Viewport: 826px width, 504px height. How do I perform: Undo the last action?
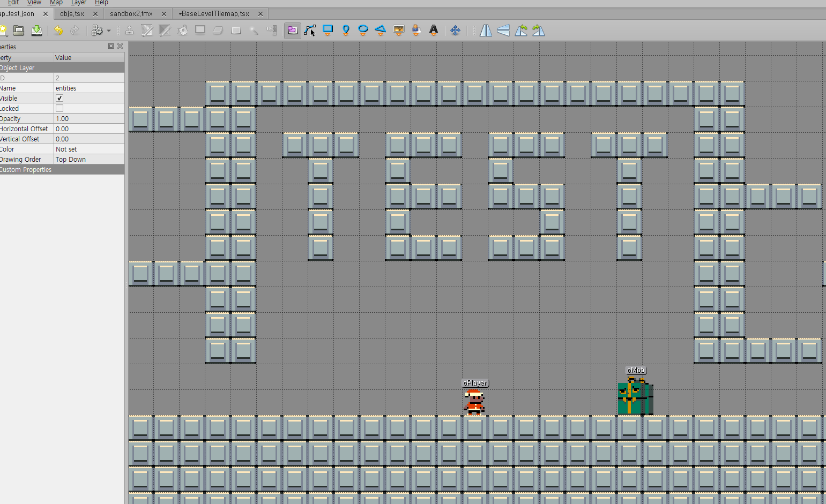58,31
